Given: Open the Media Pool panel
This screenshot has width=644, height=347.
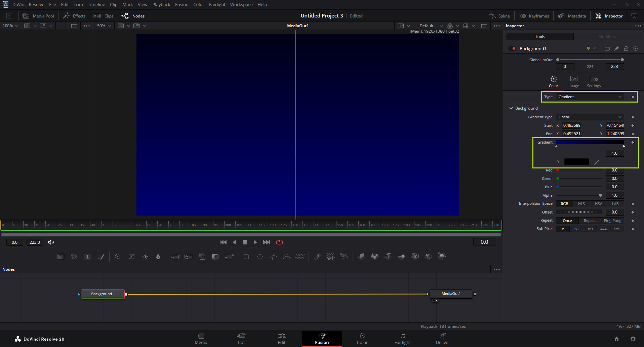Looking at the screenshot, I should 38,16.
